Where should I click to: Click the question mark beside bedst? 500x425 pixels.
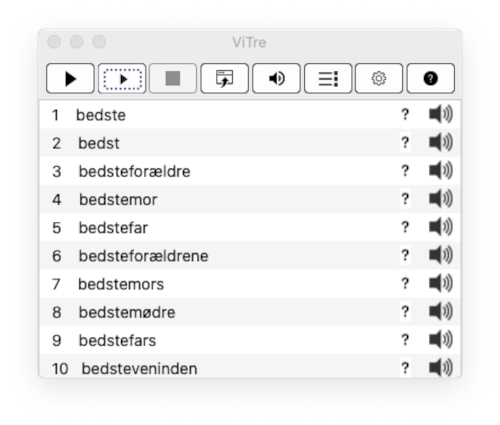click(x=405, y=143)
